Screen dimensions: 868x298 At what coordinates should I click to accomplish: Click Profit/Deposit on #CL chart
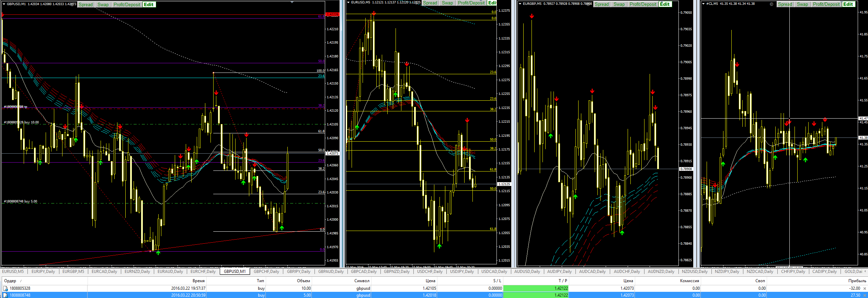click(826, 4)
